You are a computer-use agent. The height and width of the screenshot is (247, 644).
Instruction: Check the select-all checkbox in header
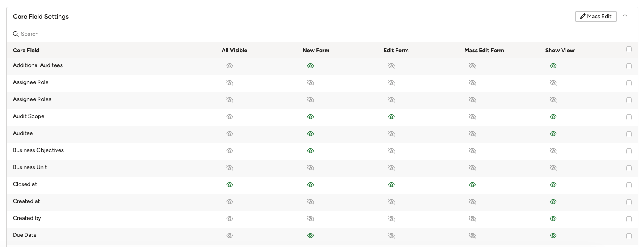coord(629,49)
